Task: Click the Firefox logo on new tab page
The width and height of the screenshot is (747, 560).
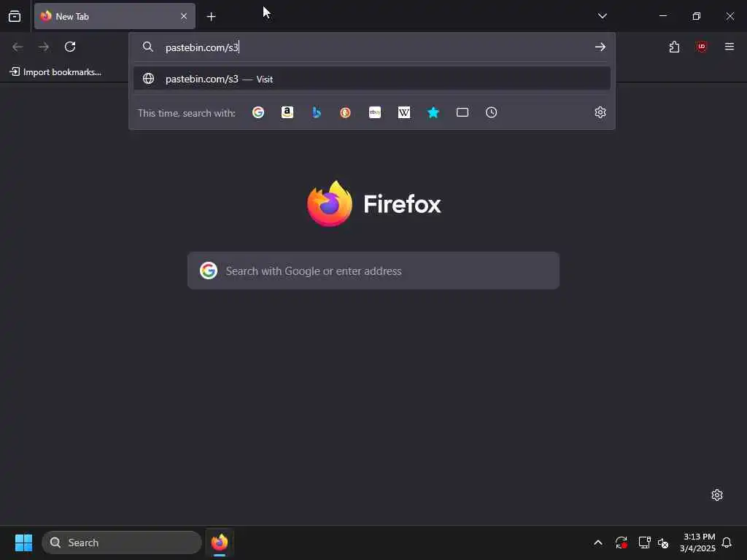Action: [374, 204]
